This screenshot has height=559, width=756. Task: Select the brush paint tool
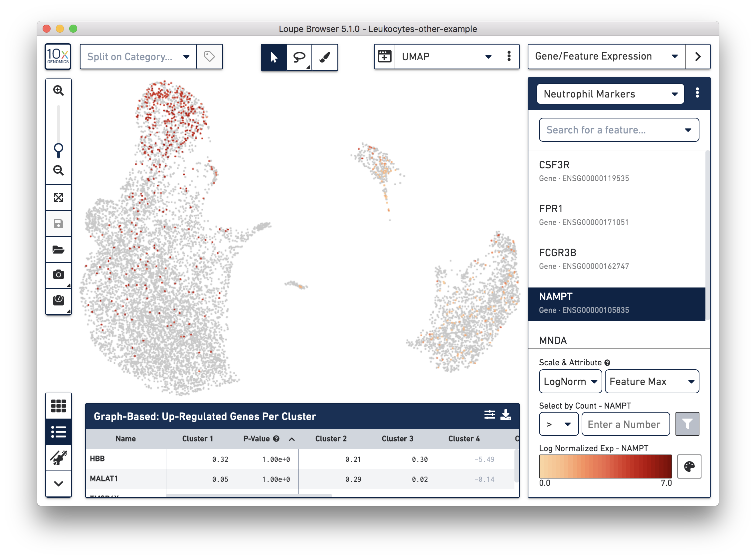(x=324, y=57)
